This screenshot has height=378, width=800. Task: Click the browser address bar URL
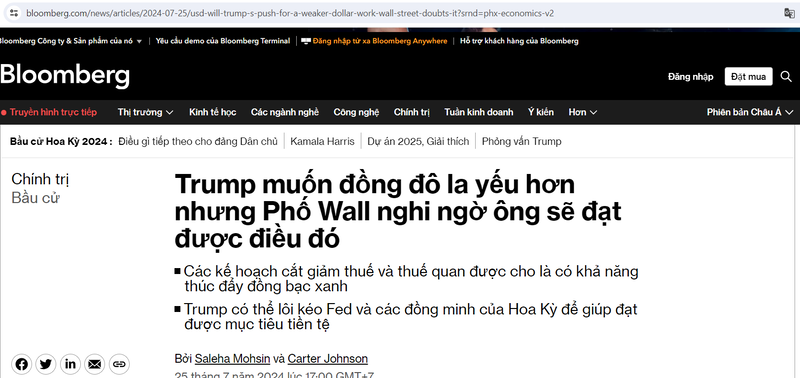(x=290, y=13)
